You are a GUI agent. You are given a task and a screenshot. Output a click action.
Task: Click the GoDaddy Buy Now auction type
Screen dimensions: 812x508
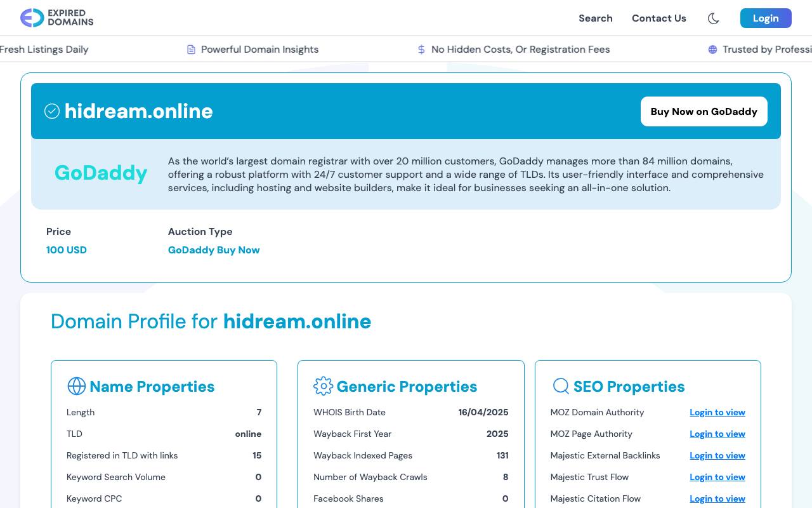(x=214, y=250)
